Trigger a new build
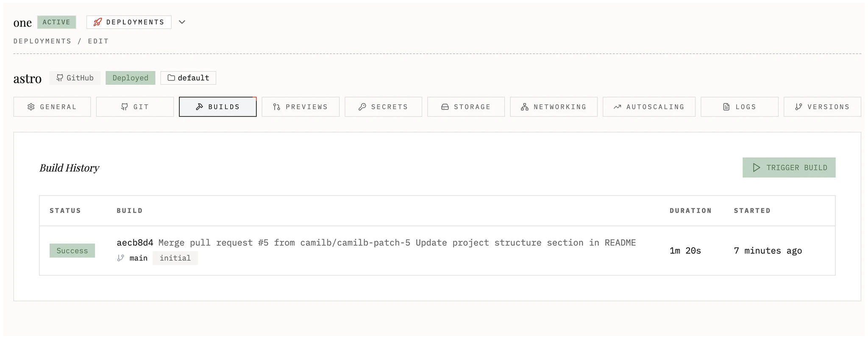 click(x=789, y=167)
